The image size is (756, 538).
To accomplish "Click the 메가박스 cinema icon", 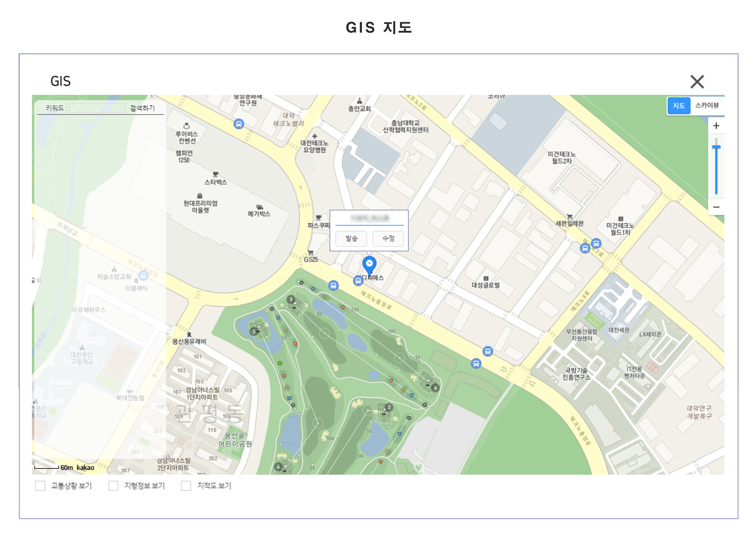I will pyautogui.click(x=260, y=207).
